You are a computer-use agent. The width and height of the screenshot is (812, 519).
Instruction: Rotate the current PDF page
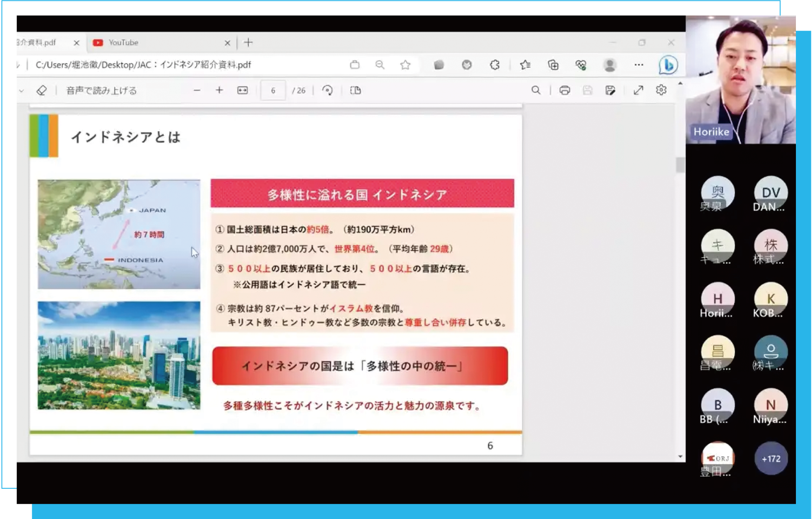coord(328,91)
